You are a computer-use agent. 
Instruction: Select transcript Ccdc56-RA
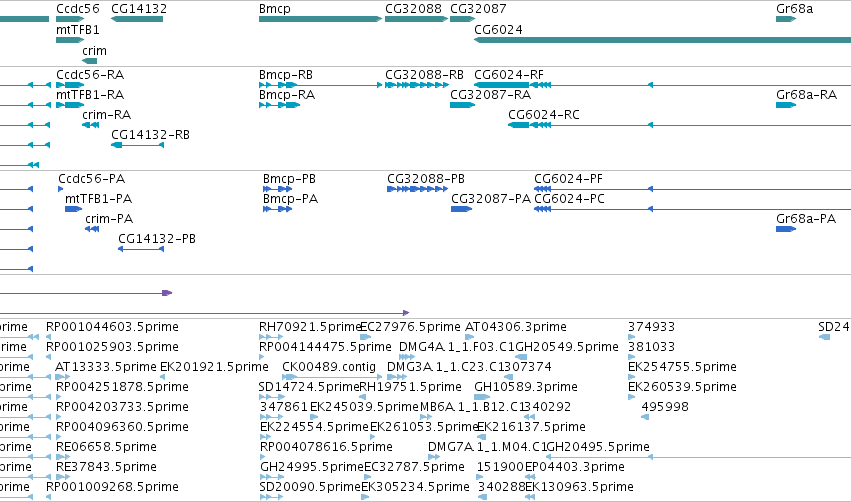[90, 75]
